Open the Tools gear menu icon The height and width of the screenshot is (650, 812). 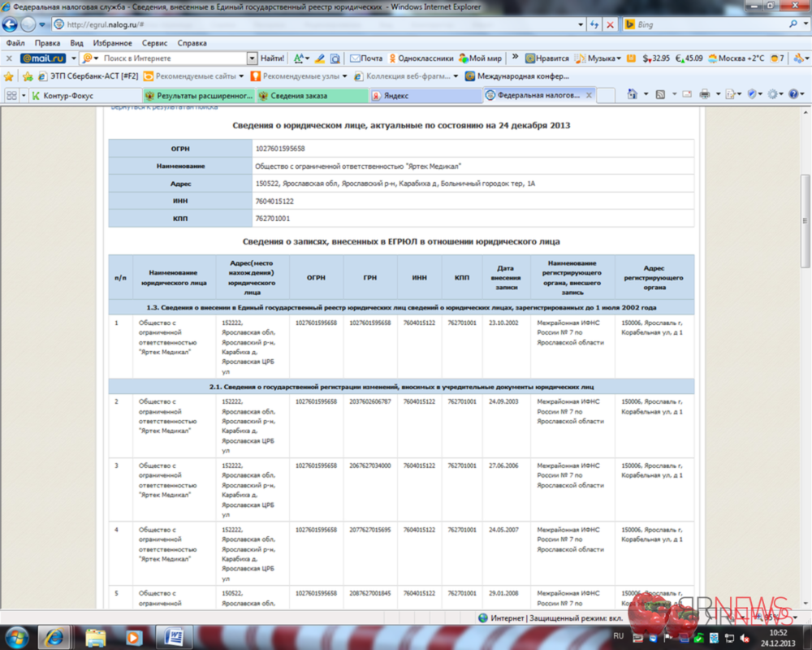[773, 94]
